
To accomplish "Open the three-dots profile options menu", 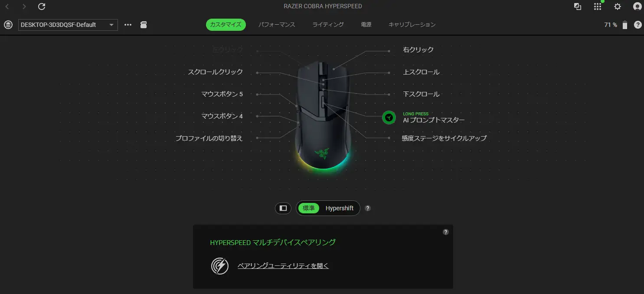I will click(128, 25).
